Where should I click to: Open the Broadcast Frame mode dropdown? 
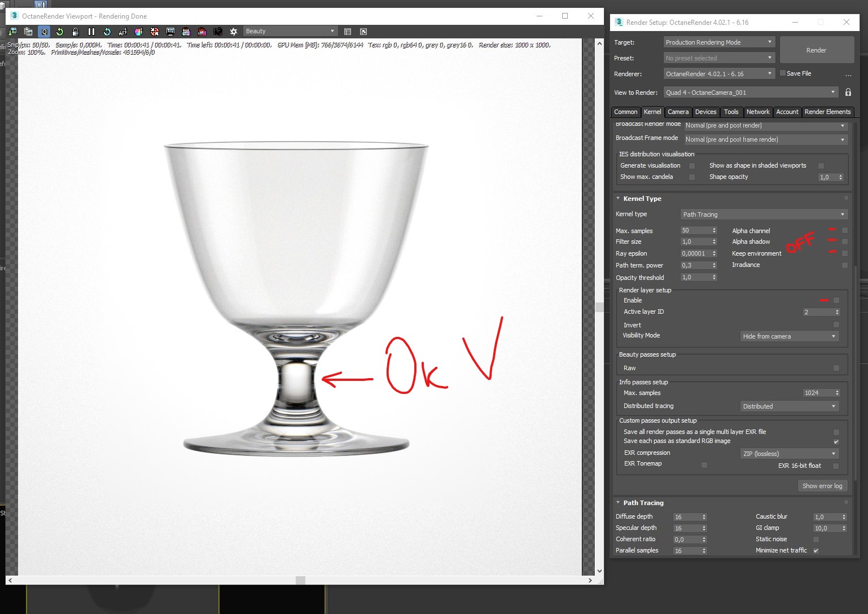click(765, 139)
